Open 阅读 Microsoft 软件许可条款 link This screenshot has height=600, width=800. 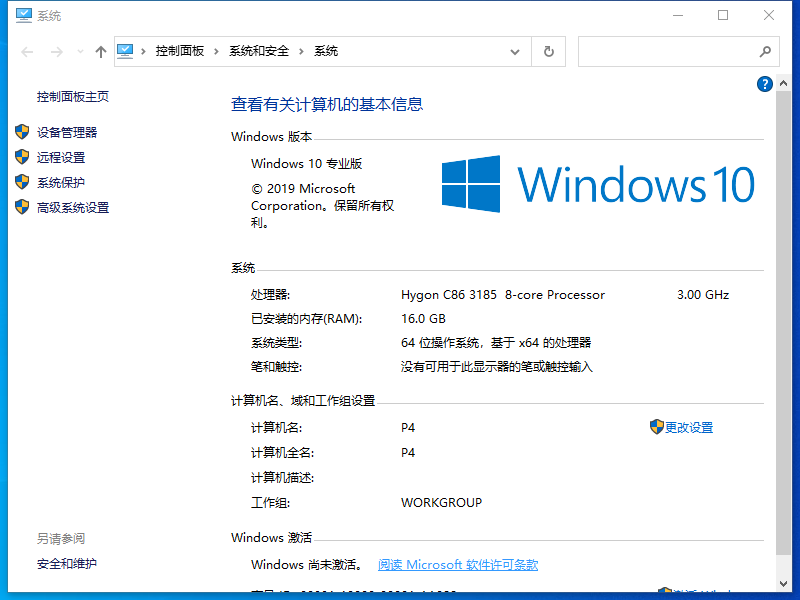(x=458, y=565)
